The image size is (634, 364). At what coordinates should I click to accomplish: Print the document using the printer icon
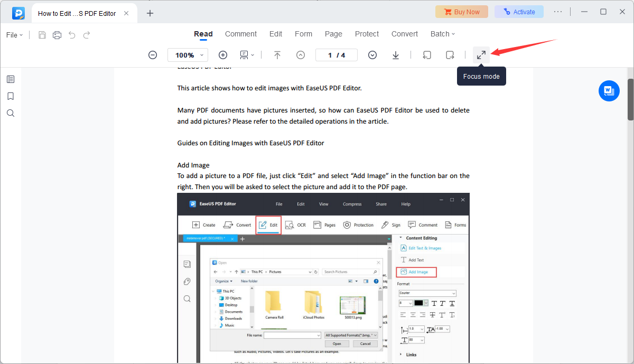(57, 35)
